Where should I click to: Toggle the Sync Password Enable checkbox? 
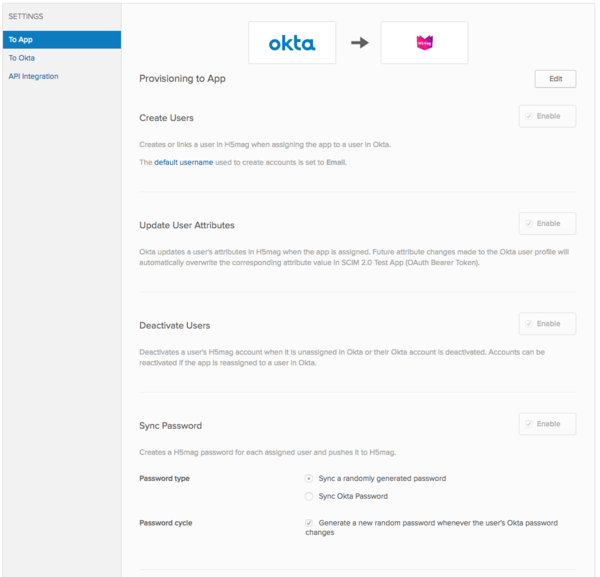point(529,424)
